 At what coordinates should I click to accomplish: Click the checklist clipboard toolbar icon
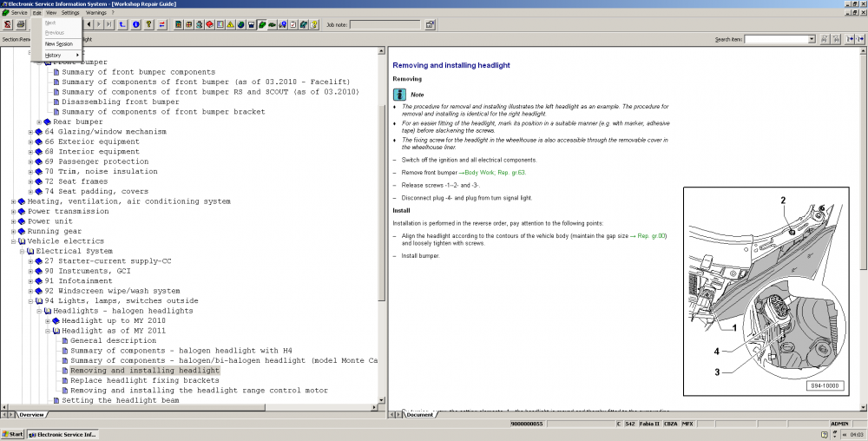coord(293,24)
